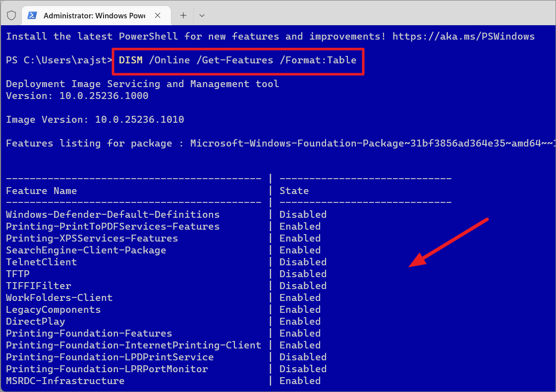Click the Enabled state beside DirectPlay
The height and width of the screenshot is (392, 556).
point(300,321)
